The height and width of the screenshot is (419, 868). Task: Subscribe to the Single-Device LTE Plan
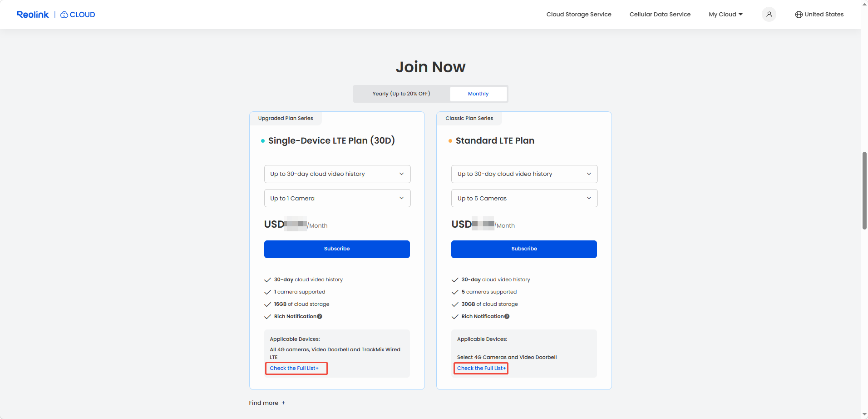337,249
